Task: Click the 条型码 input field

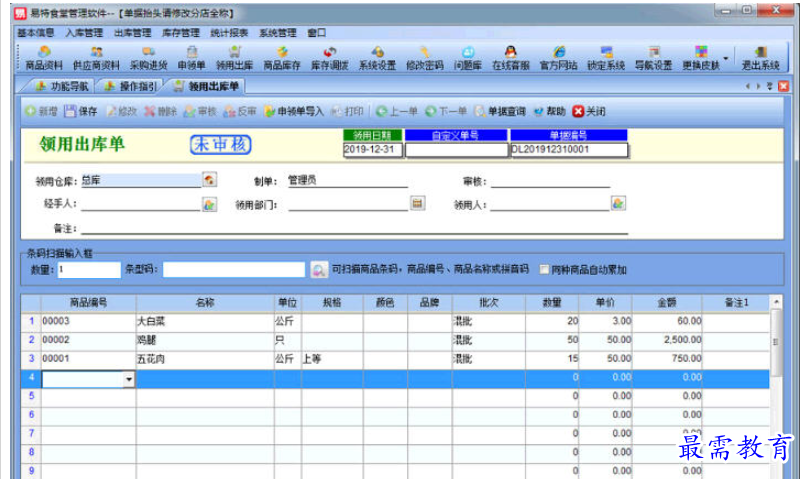Action: pyautogui.click(x=233, y=270)
